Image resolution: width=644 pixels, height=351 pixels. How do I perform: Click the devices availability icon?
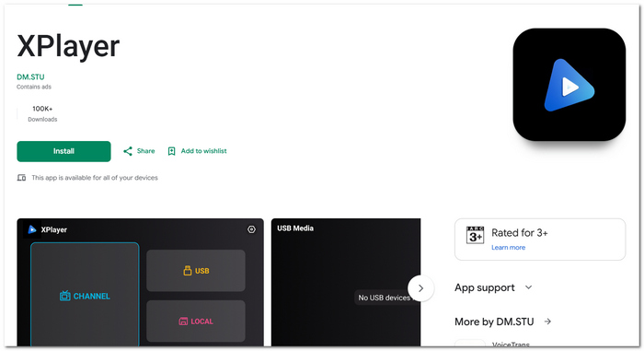click(21, 178)
